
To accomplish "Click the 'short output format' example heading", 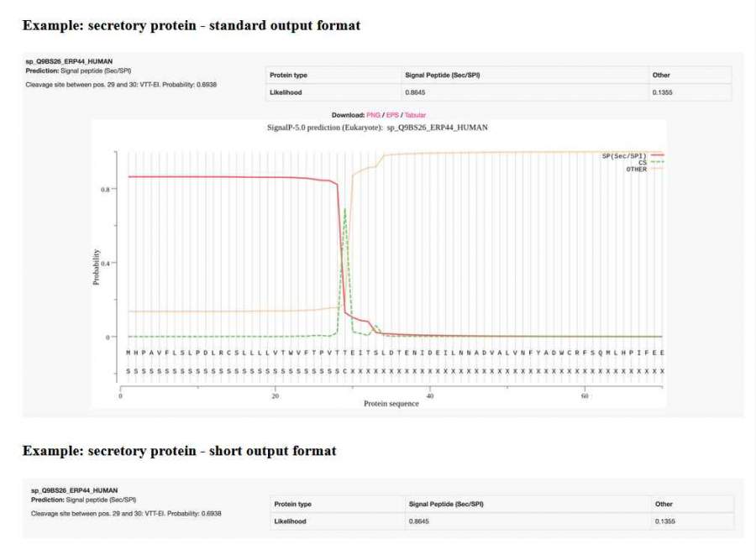I will pyautogui.click(x=179, y=451).
